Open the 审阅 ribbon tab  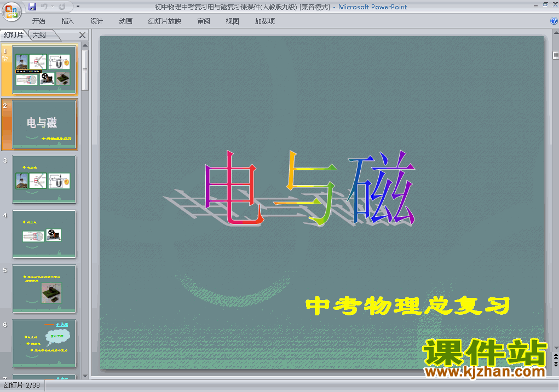(204, 21)
